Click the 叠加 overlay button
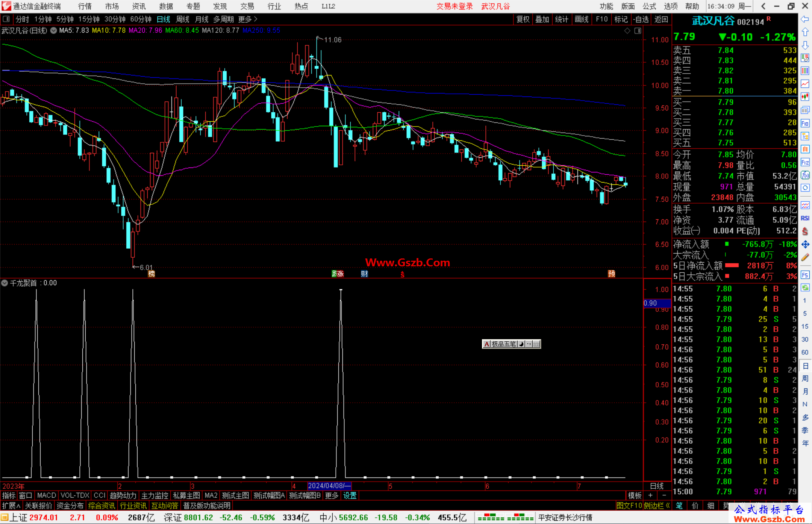This screenshot has width=812, height=524. pos(542,19)
